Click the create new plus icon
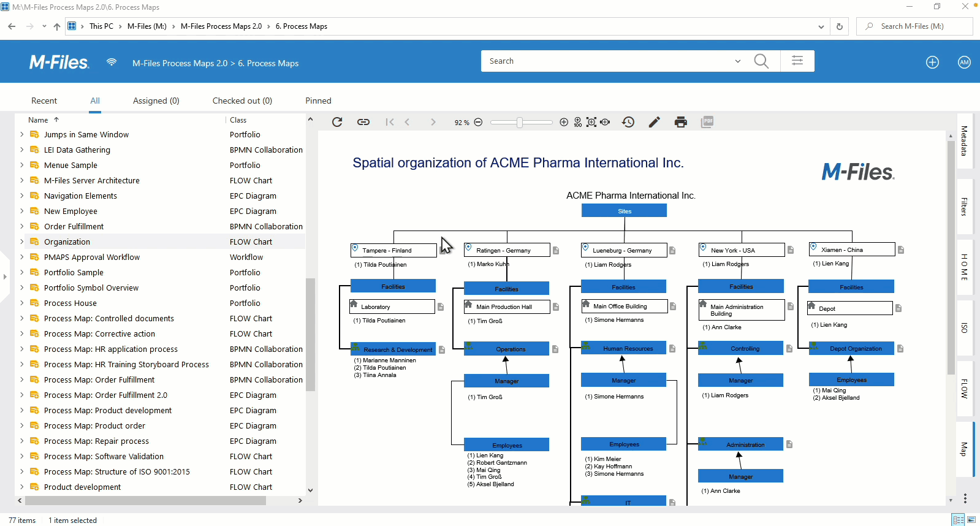980x526 pixels. coord(932,62)
